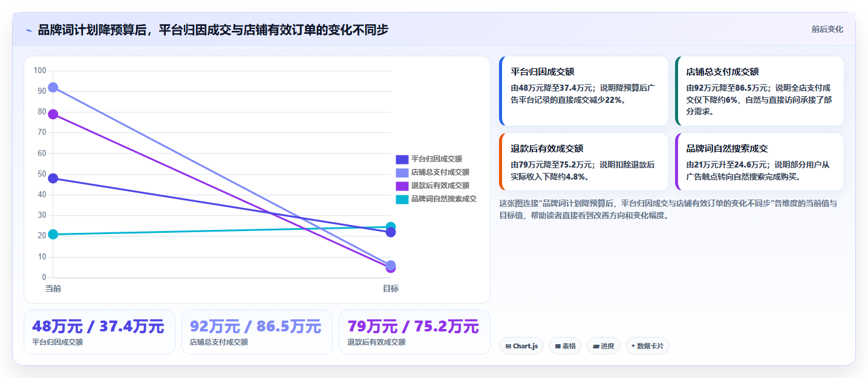Click the 当前 x-axis label
This screenshot has width=868, height=378.
(53, 288)
